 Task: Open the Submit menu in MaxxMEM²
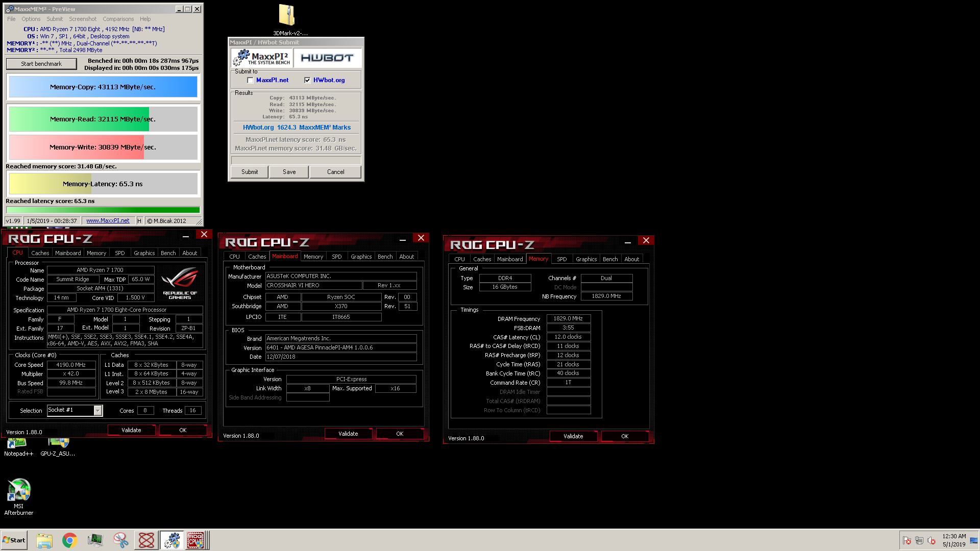tap(55, 19)
